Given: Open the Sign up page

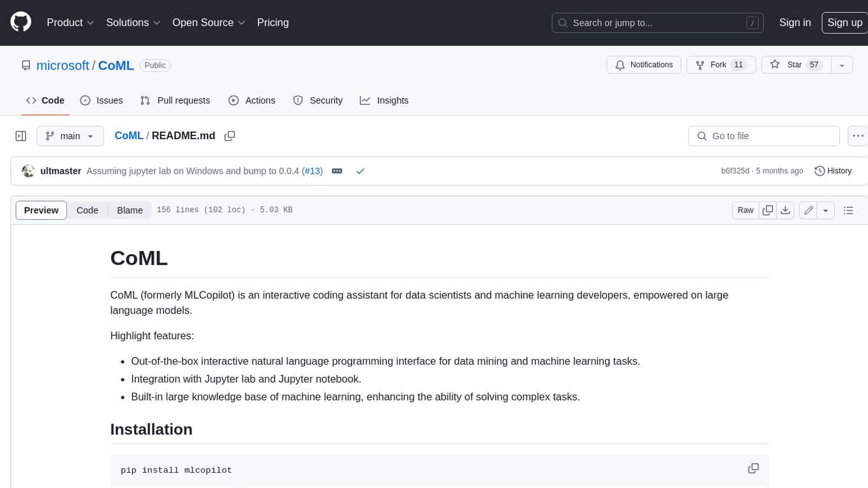Looking at the screenshot, I should click(844, 22).
